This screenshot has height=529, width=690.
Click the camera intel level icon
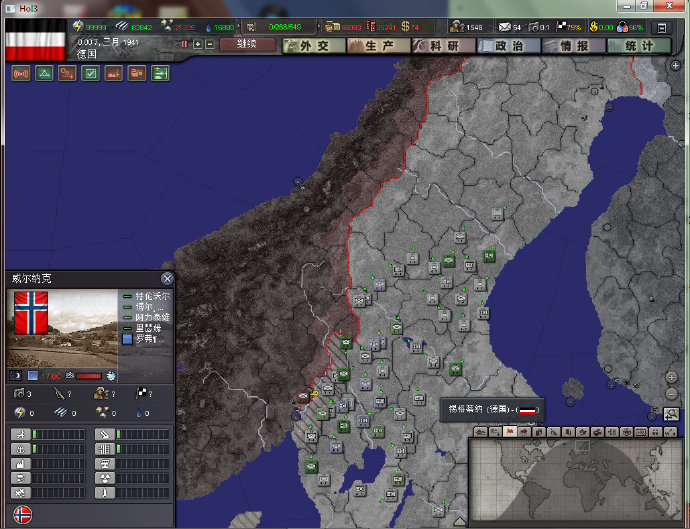coord(18,393)
